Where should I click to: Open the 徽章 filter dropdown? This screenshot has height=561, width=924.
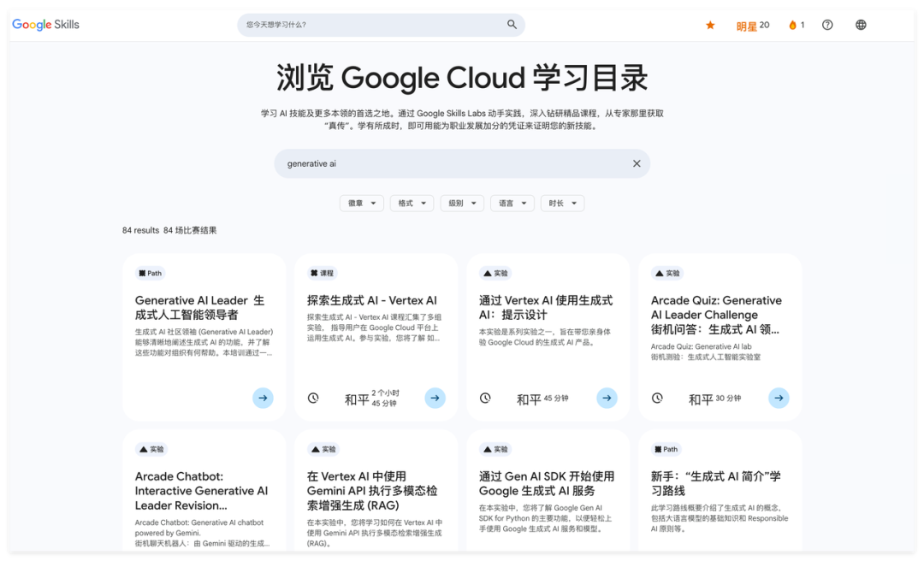coord(361,203)
